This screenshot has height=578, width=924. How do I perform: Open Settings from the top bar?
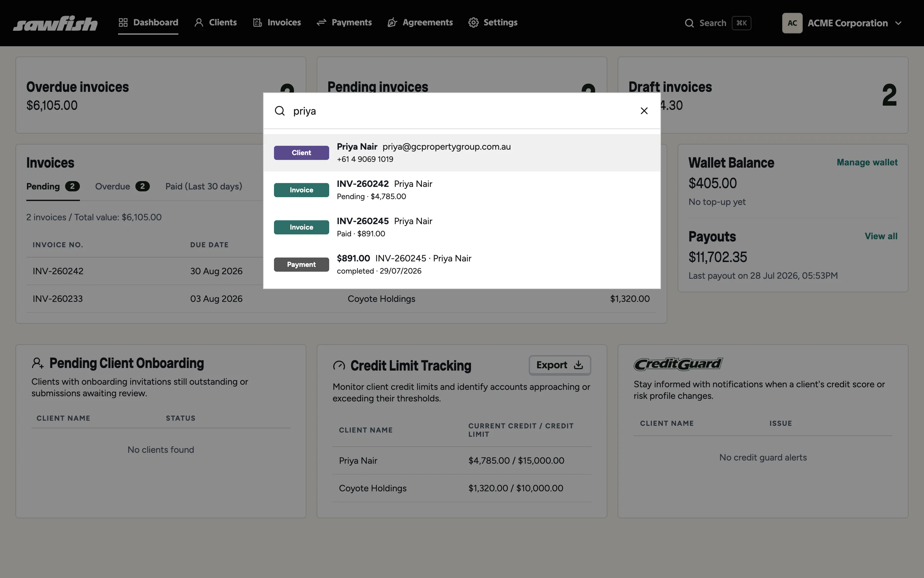pyautogui.click(x=493, y=22)
